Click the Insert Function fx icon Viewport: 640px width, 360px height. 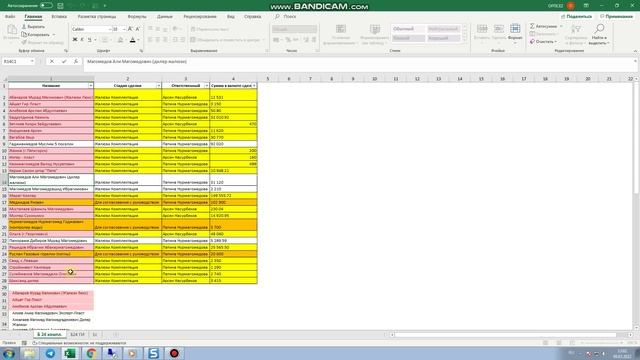coord(76,61)
